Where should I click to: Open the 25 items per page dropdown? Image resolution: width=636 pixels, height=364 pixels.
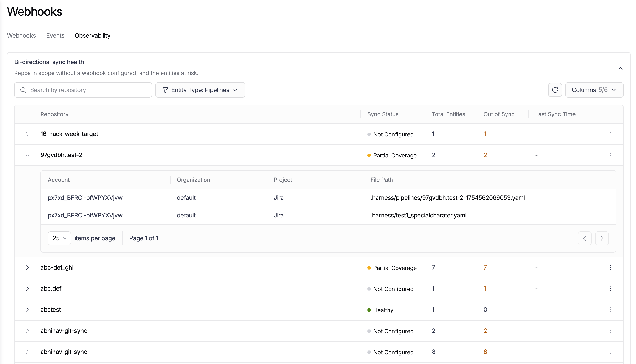click(59, 238)
